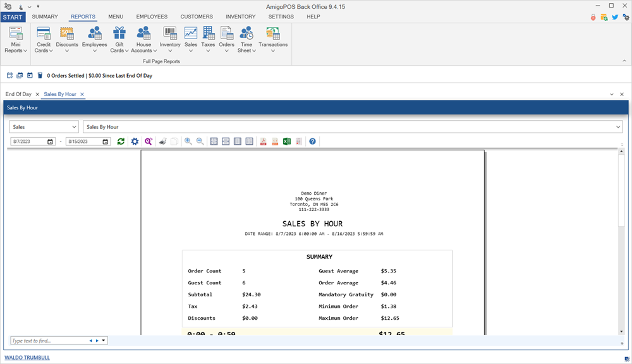Open the Sales report category dropdown

pyautogui.click(x=44, y=127)
